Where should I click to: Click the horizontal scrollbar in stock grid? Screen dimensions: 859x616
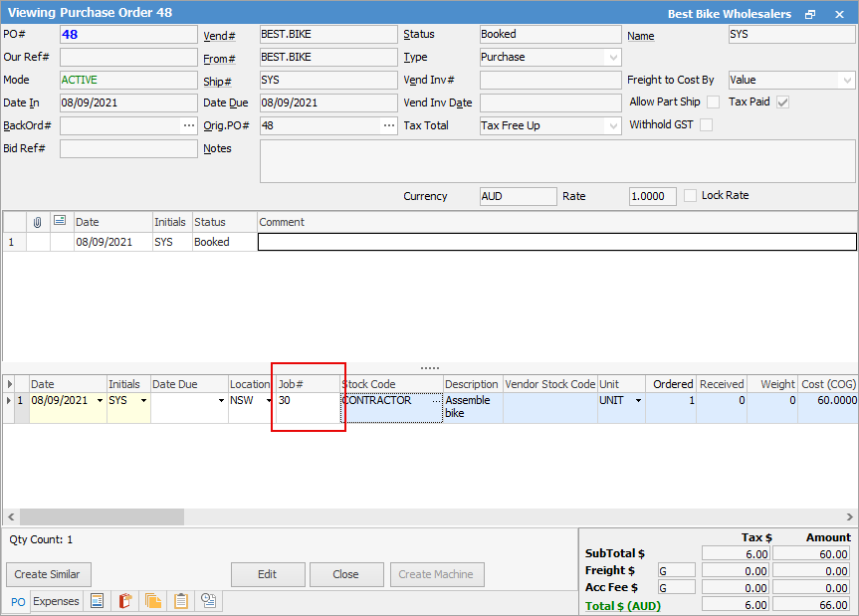[x=102, y=517]
